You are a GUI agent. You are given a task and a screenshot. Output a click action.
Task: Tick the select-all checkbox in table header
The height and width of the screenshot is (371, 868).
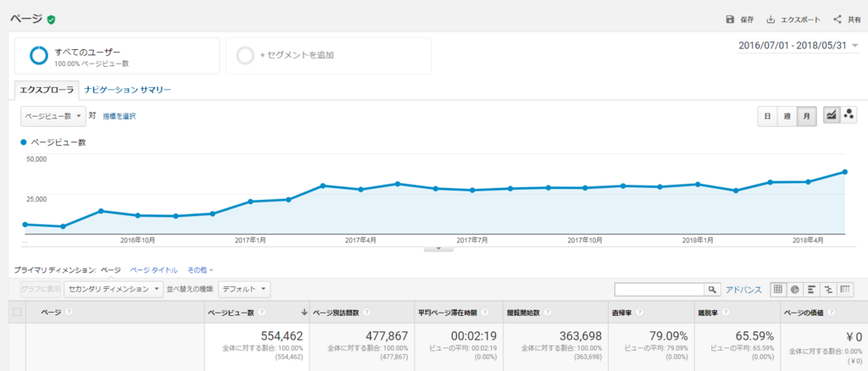(x=17, y=313)
